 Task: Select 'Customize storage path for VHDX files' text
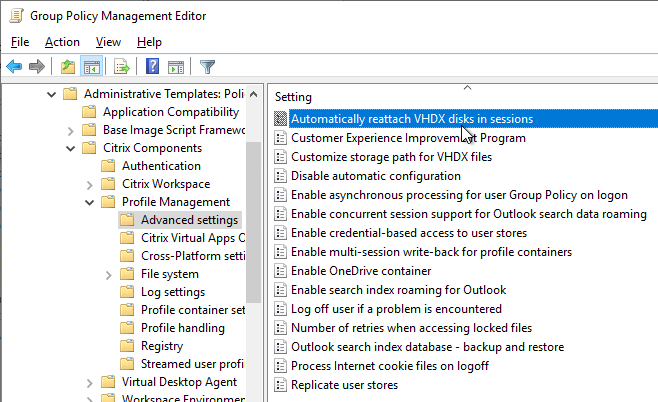[x=391, y=157]
